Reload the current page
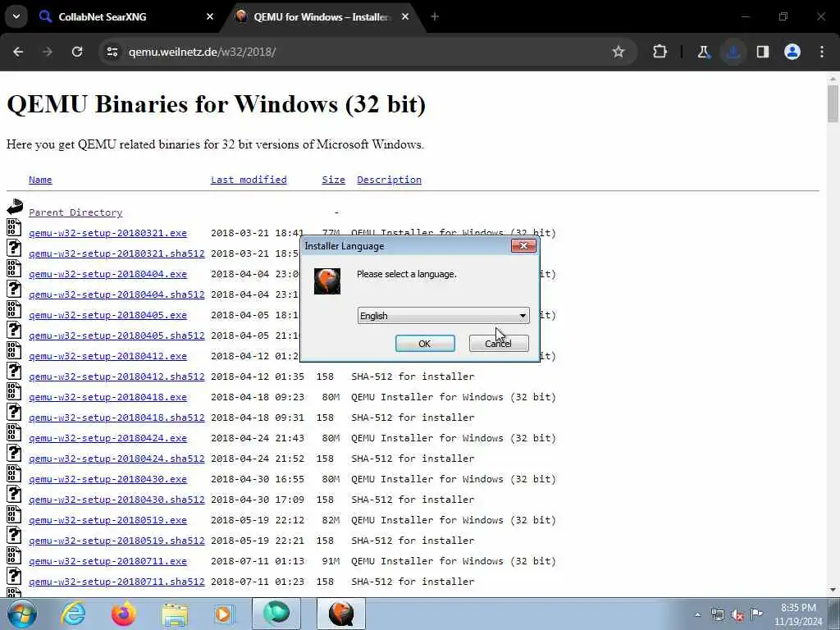Image resolution: width=840 pixels, height=630 pixels. pos(77,52)
